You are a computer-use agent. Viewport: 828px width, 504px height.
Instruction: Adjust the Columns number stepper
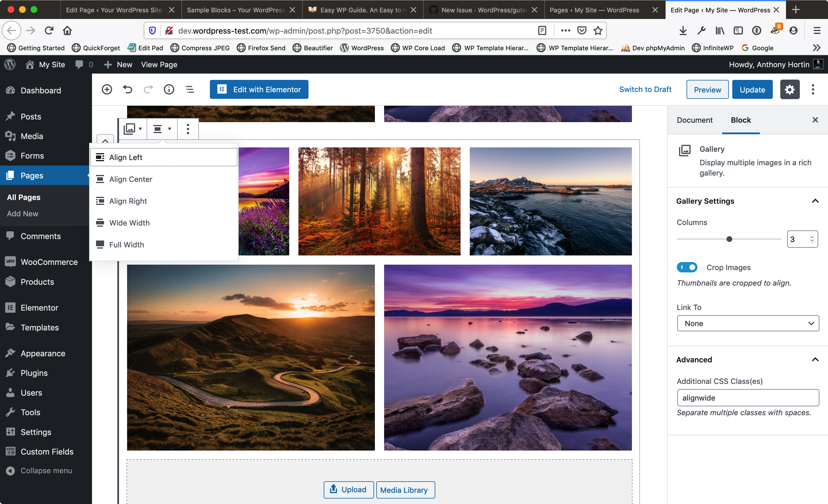pyautogui.click(x=812, y=239)
